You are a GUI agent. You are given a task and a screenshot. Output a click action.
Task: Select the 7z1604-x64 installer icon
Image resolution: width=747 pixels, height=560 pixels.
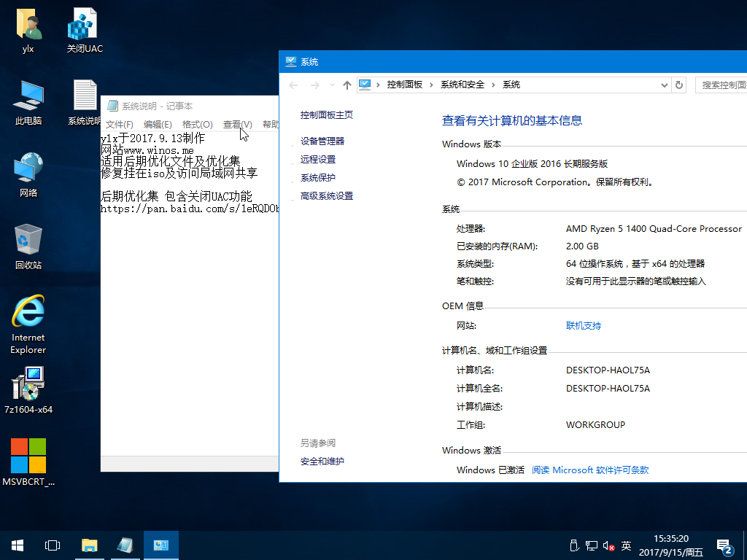click(x=28, y=384)
